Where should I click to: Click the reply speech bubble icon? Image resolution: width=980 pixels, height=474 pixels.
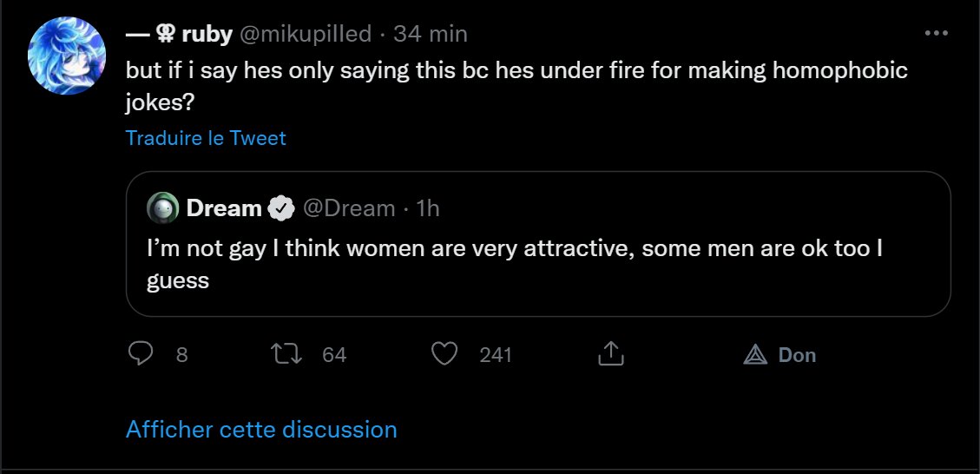(x=141, y=354)
